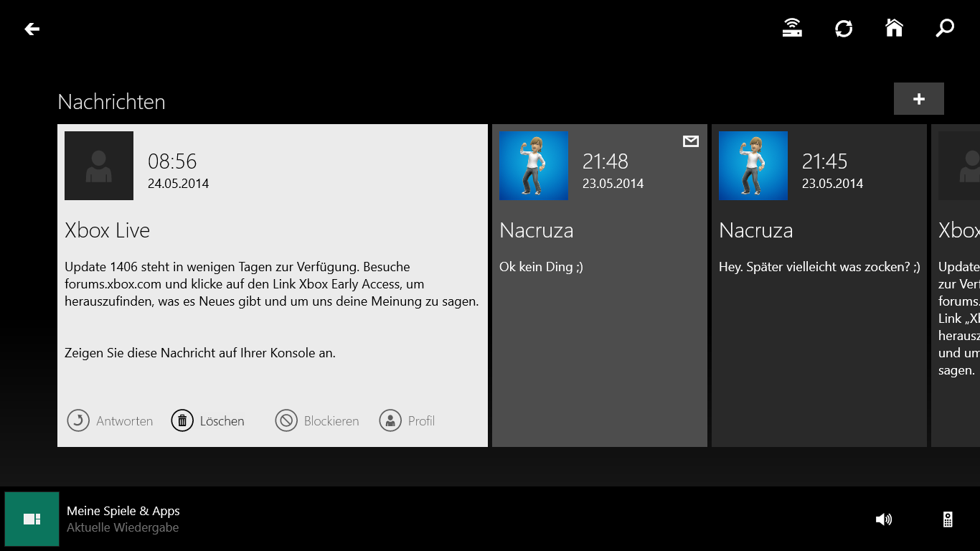The height and width of the screenshot is (551, 980).
Task: Click Nacruza avatar on 21:48 message
Action: coord(533,166)
